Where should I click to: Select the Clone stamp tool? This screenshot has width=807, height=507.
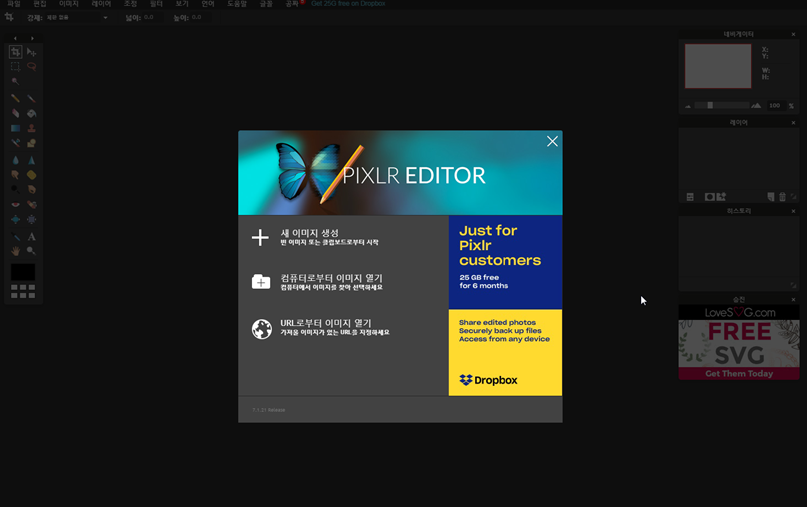click(x=31, y=128)
